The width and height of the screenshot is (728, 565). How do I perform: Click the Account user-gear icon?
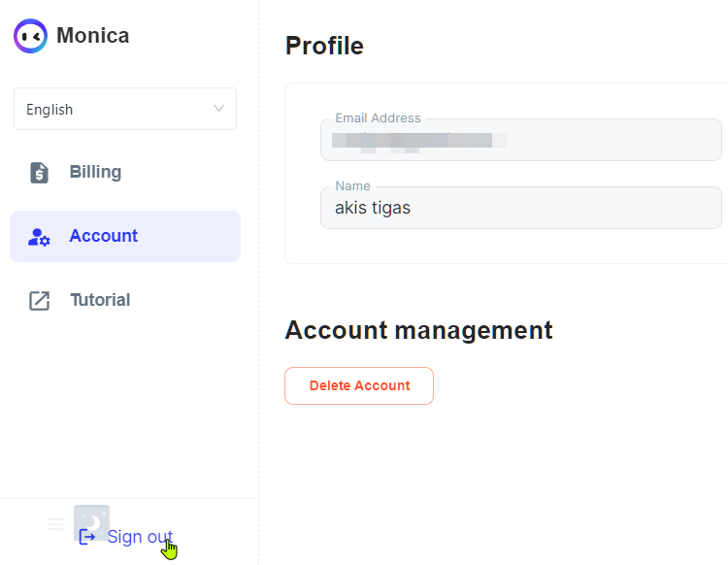39,237
